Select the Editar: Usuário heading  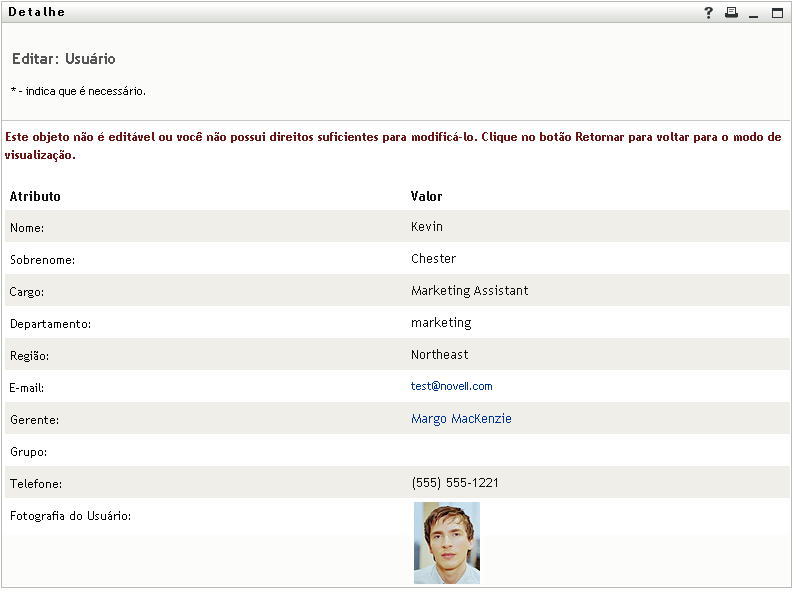point(64,59)
